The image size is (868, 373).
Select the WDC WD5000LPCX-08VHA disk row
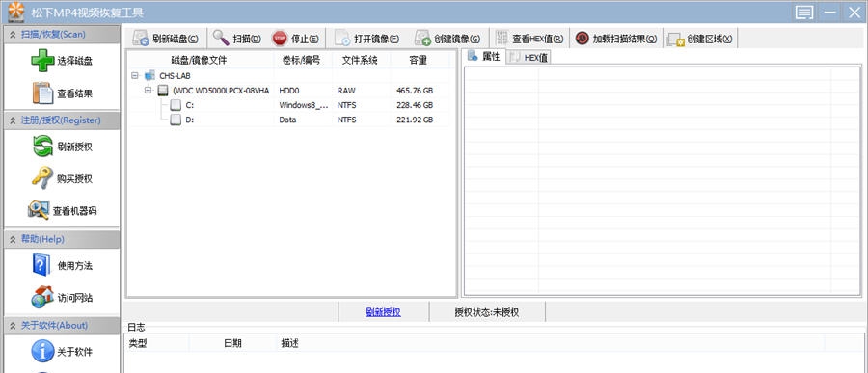[x=222, y=91]
